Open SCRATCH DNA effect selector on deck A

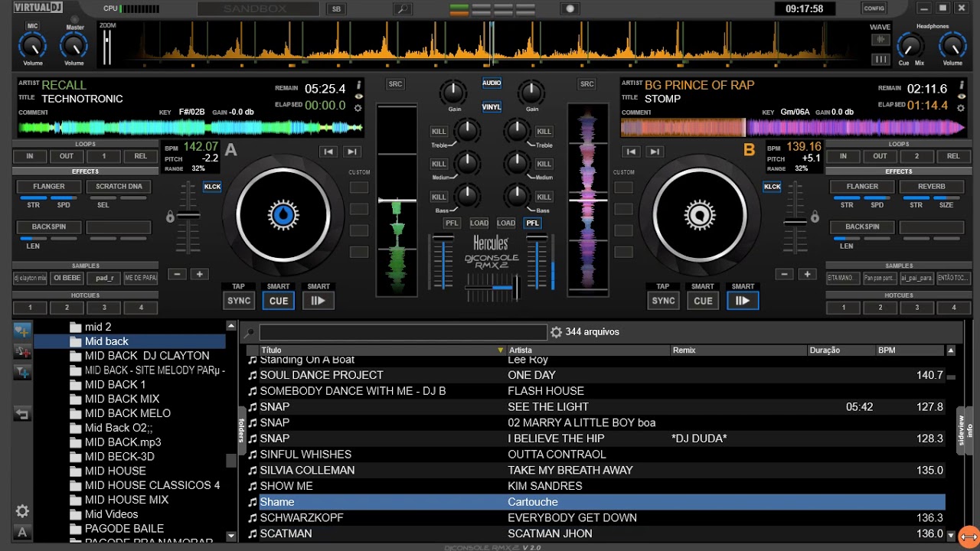click(119, 187)
